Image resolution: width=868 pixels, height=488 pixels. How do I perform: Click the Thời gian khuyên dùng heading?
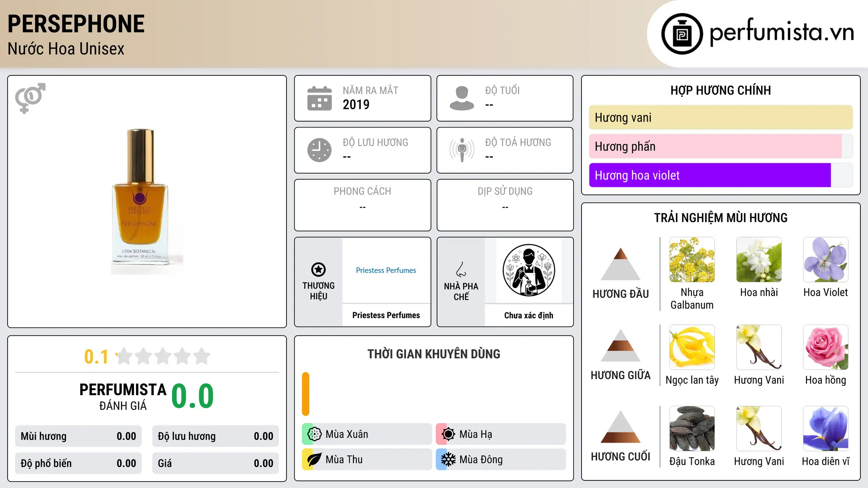click(434, 354)
